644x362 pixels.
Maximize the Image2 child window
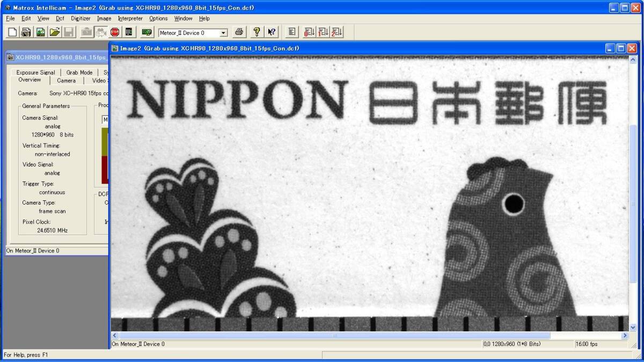(x=621, y=48)
